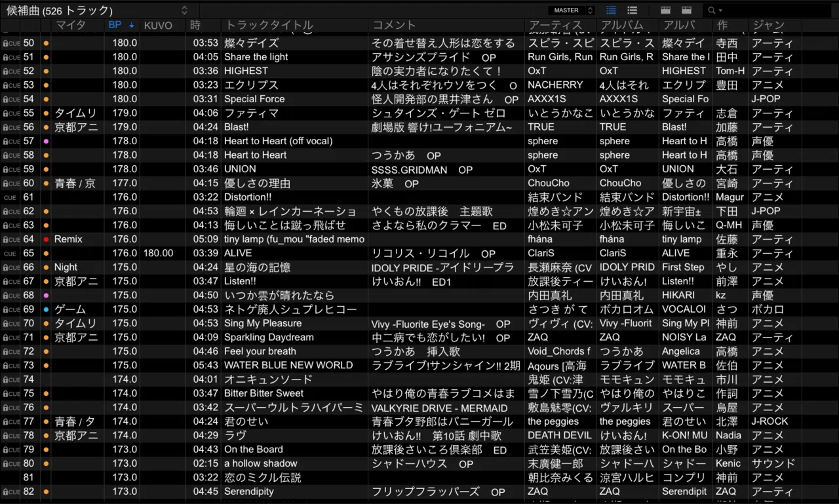Open the MASTER dropdown
Image resolution: width=839 pixels, height=504 pixels.
coord(572,10)
